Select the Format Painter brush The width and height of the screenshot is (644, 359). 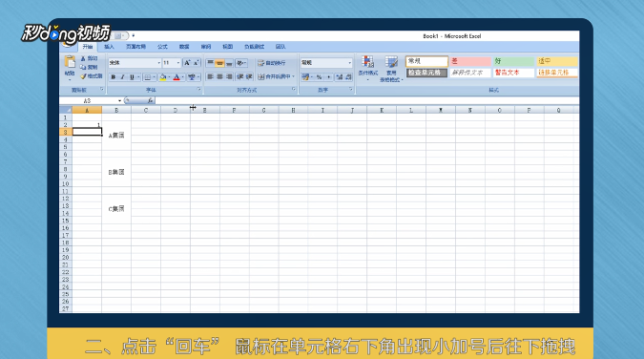click(x=83, y=76)
